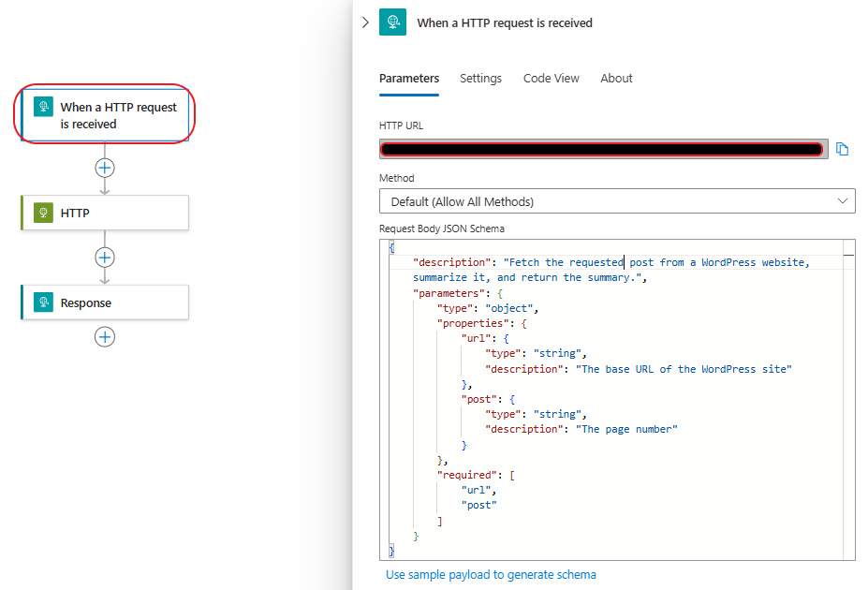Image resolution: width=868 pixels, height=590 pixels.
Task: Click the text "The page number" in the schema
Action: tap(626, 429)
